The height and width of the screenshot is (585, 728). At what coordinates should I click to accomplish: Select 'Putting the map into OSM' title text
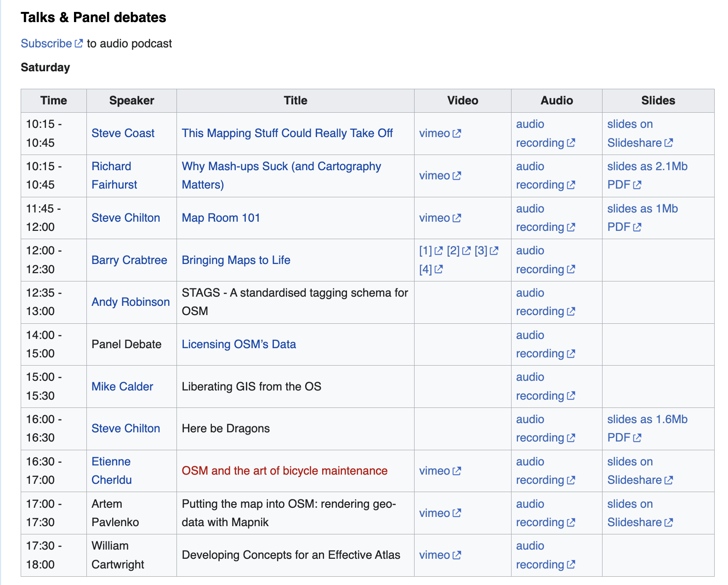pos(289,513)
